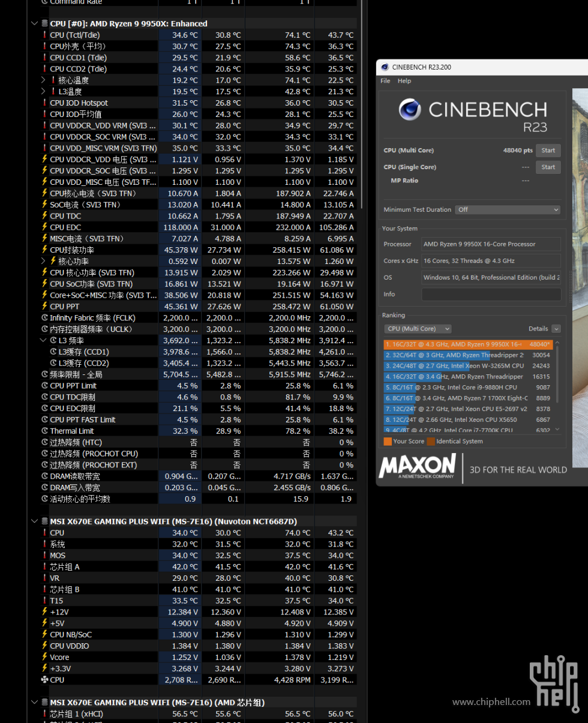Click the lightning icon beside CPU TDC
Image resolution: width=588 pixels, height=723 pixels.
coord(44,216)
